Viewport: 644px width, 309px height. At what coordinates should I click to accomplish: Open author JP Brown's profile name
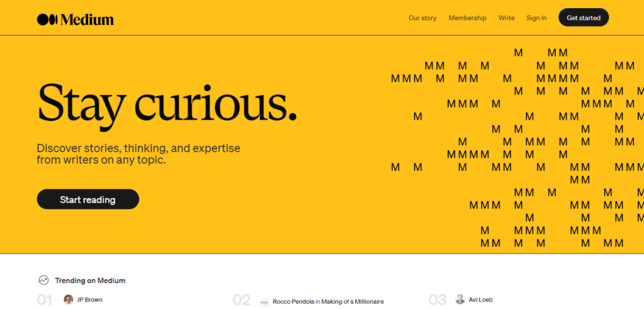point(89,300)
